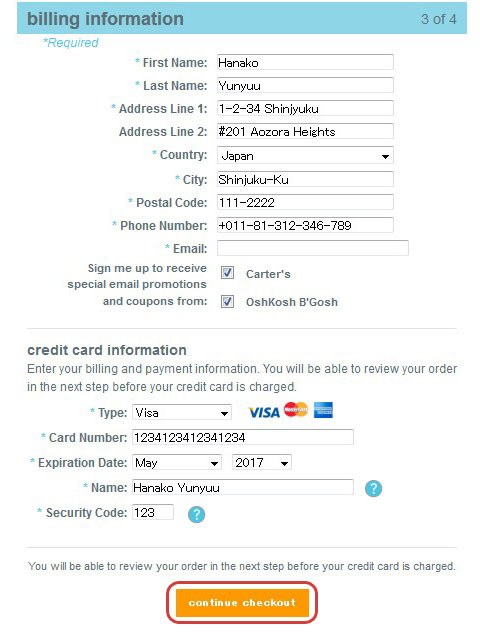Click the continue checkout button
The width and height of the screenshot is (480, 632).
coord(242,603)
